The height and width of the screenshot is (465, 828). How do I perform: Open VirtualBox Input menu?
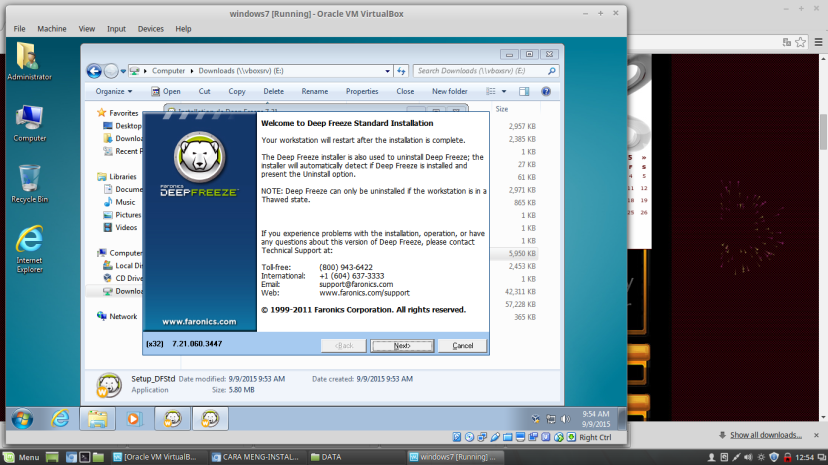click(x=116, y=29)
